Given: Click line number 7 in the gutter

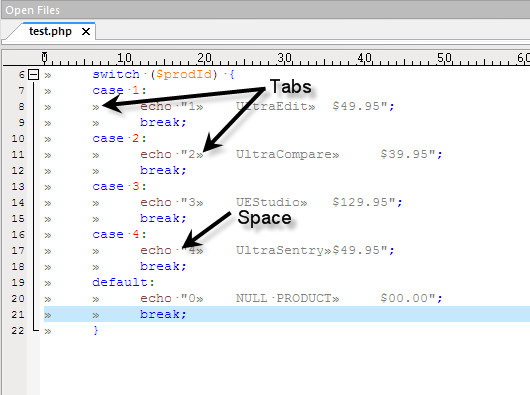Looking at the screenshot, I should 22,91.
